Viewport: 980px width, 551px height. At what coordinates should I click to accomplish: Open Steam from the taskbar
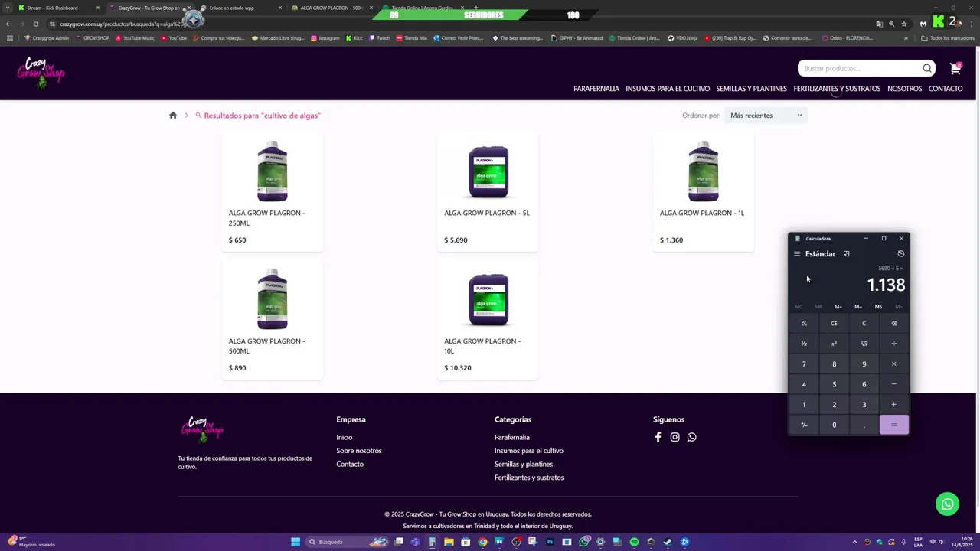(x=668, y=542)
